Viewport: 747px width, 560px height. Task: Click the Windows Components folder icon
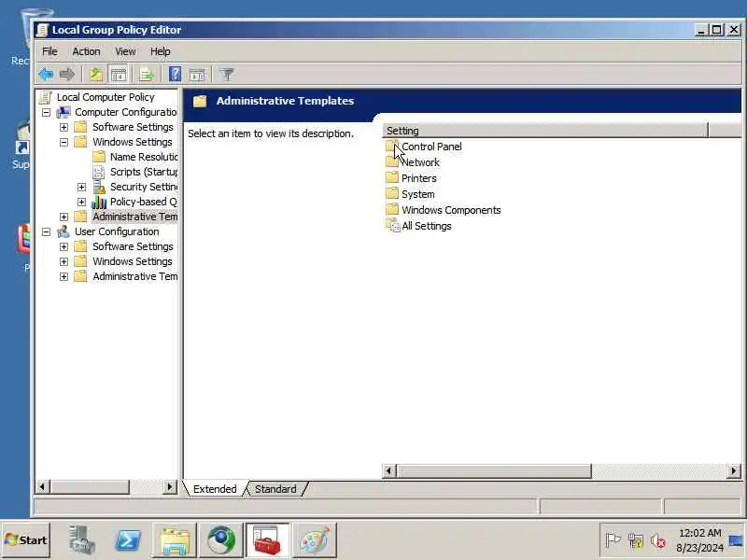pyautogui.click(x=392, y=209)
